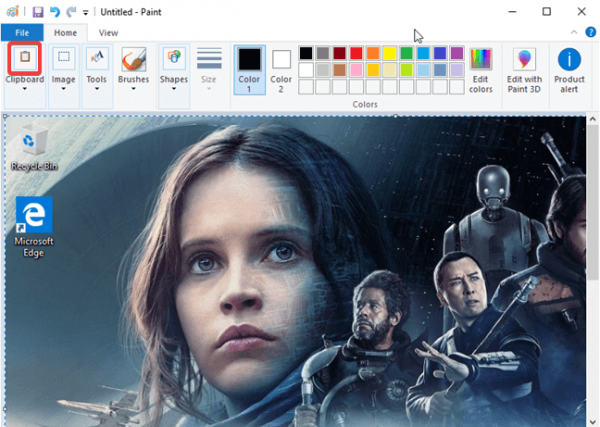Open Edit colors dialog
The width and height of the screenshot is (600, 427).
[481, 70]
